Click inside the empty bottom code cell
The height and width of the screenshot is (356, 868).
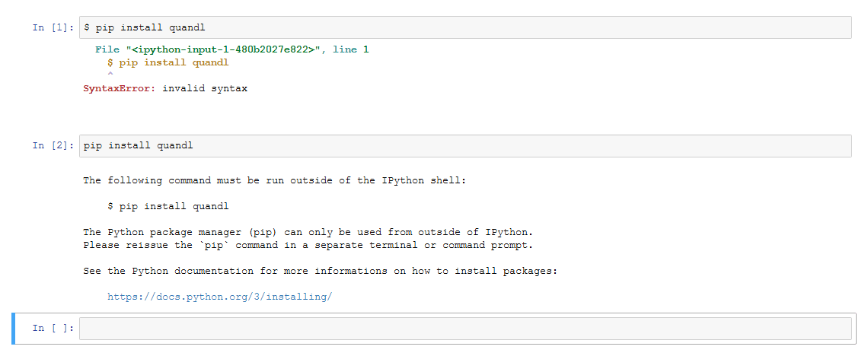pyautogui.click(x=464, y=329)
